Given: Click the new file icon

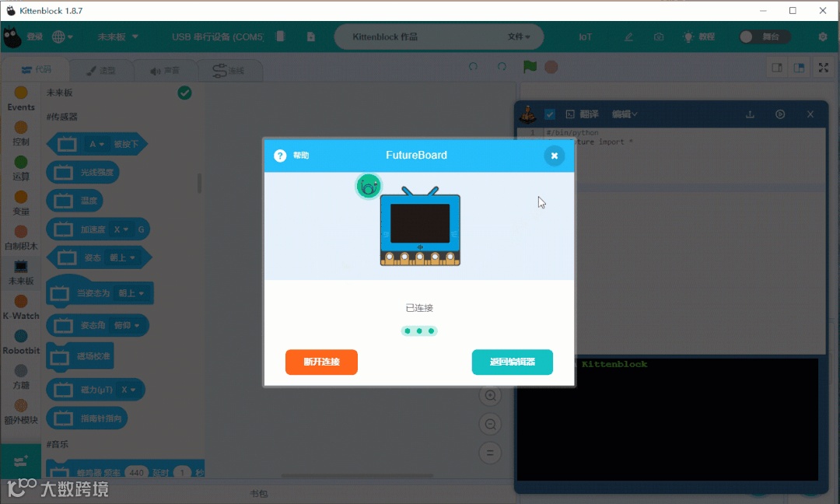Looking at the screenshot, I should [x=310, y=37].
